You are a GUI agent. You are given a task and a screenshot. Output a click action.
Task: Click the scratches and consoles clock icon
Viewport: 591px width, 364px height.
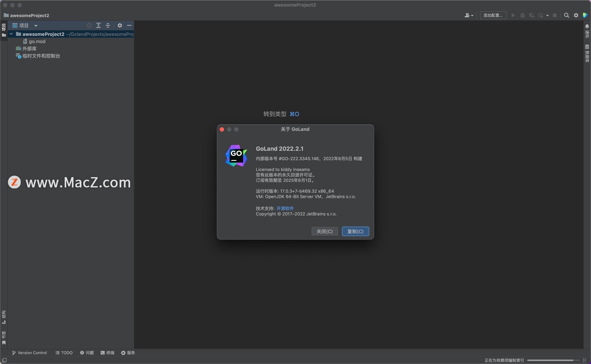pyautogui.click(x=18, y=56)
